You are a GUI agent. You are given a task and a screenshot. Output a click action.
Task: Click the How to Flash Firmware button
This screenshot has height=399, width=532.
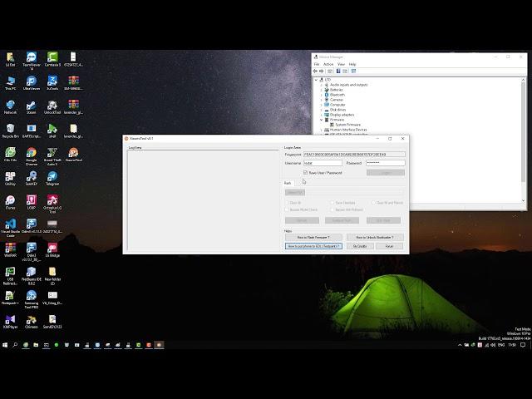[313, 238]
